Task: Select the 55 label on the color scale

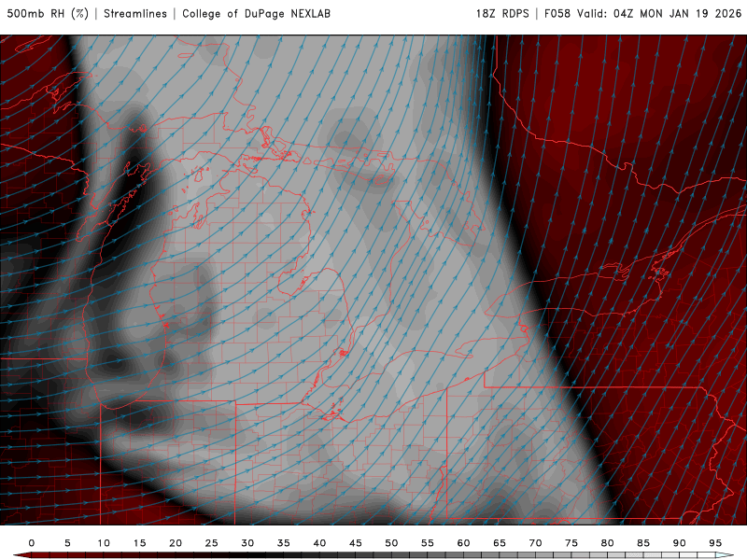Action: (x=428, y=543)
